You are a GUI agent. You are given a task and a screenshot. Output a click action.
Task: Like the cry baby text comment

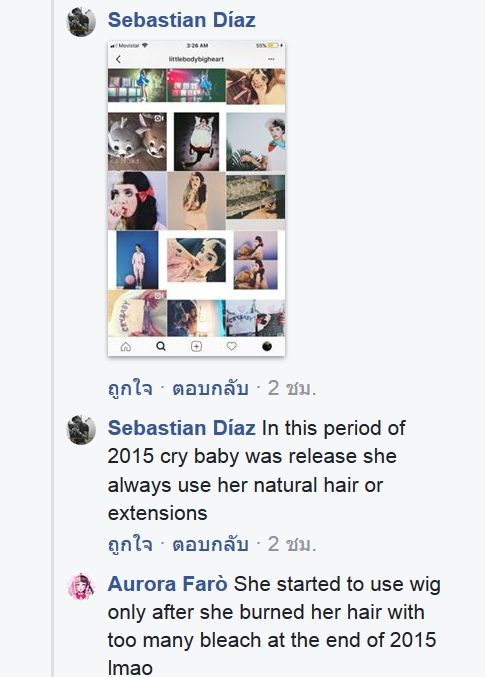tap(130, 544)
